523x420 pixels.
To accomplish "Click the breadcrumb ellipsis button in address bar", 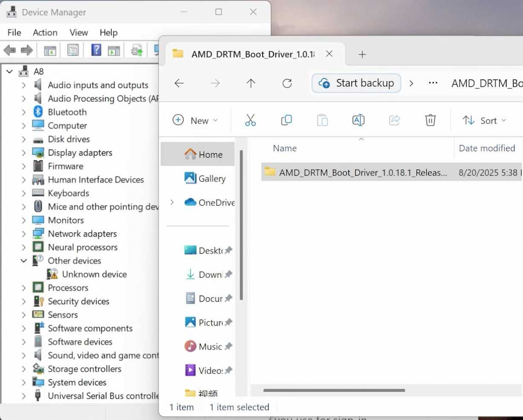I will [x=433, y=83].
